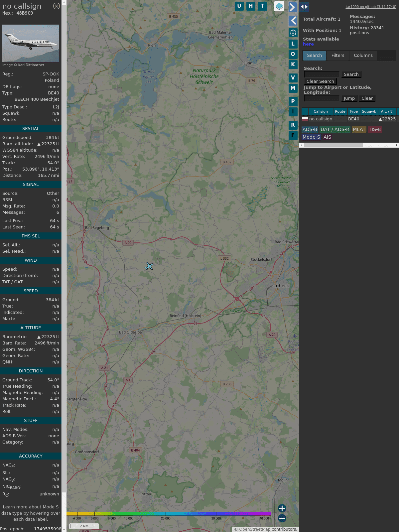
Task: Click the AIS legend label
Action: pyautogui.click(x=328, y=137)
